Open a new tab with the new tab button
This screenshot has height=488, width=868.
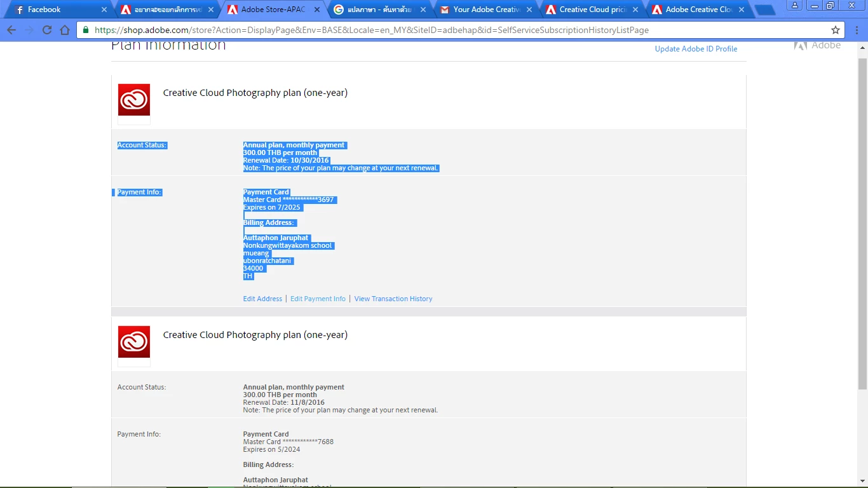pyautogui.click(x=765, y=10)
